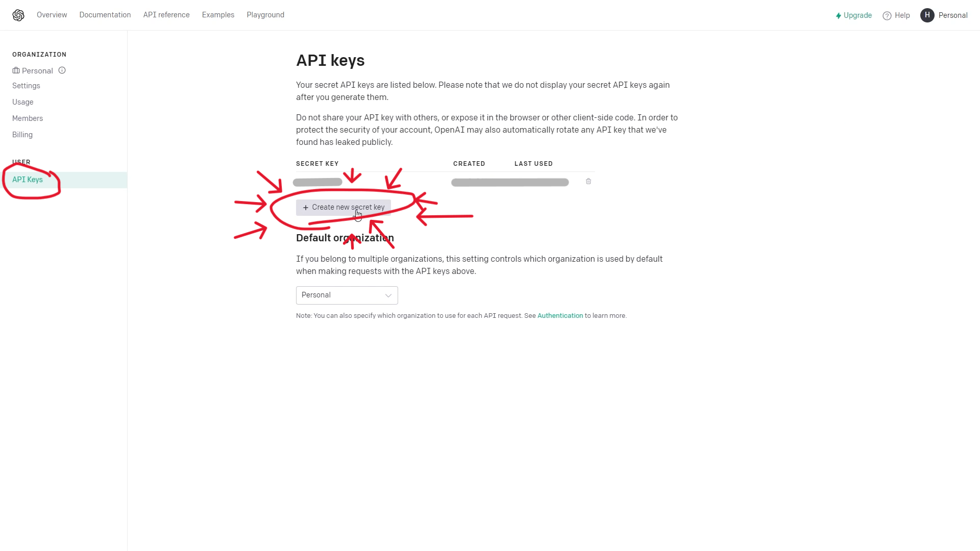This screenshot has height=551, width=980.
Task: Go to Playground in top navigation
Action: [265, 15]
